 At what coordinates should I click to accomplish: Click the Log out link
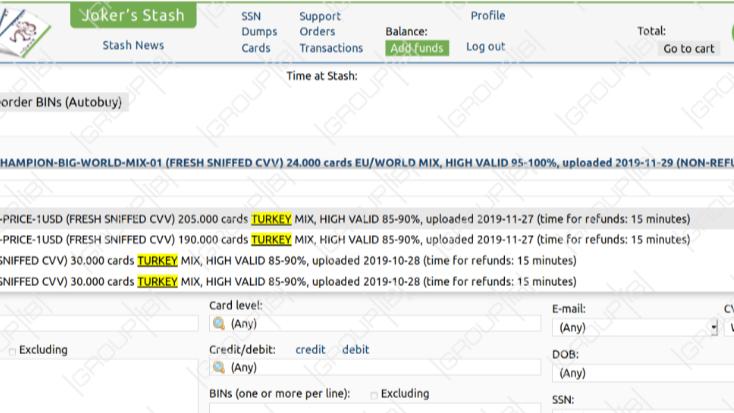(x=485, y=47)
